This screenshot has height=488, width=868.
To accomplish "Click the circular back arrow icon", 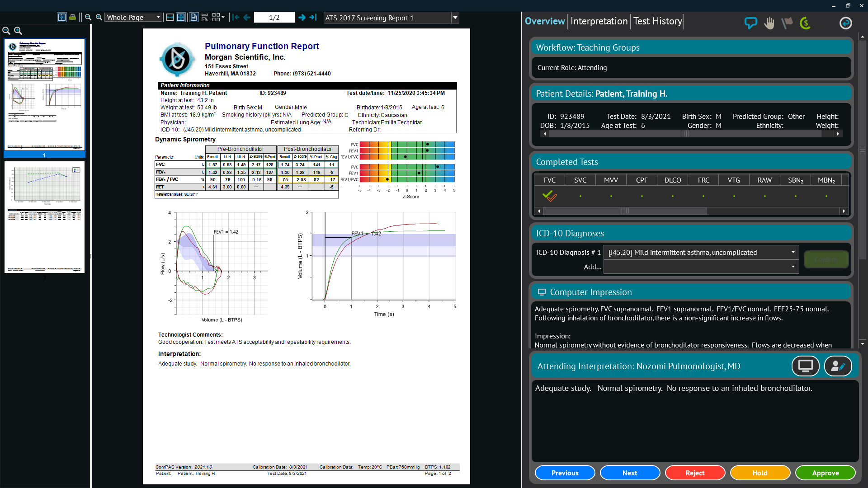I will pos(846,23).
